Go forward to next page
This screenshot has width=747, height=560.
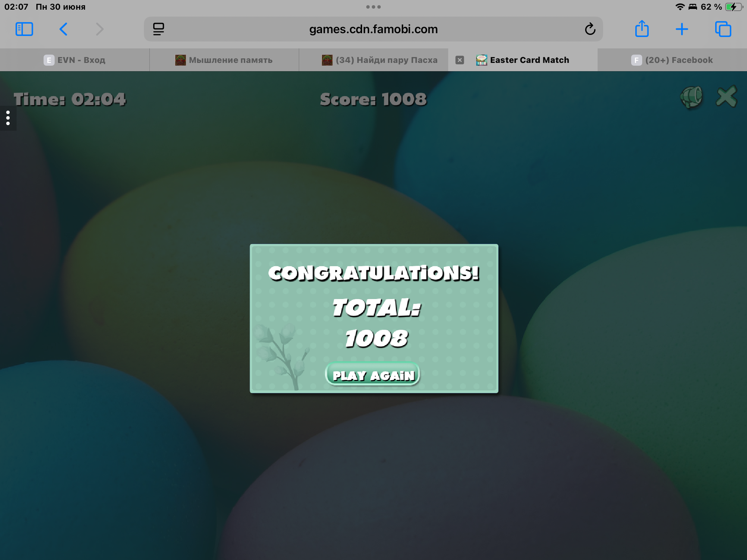point(100,29)
